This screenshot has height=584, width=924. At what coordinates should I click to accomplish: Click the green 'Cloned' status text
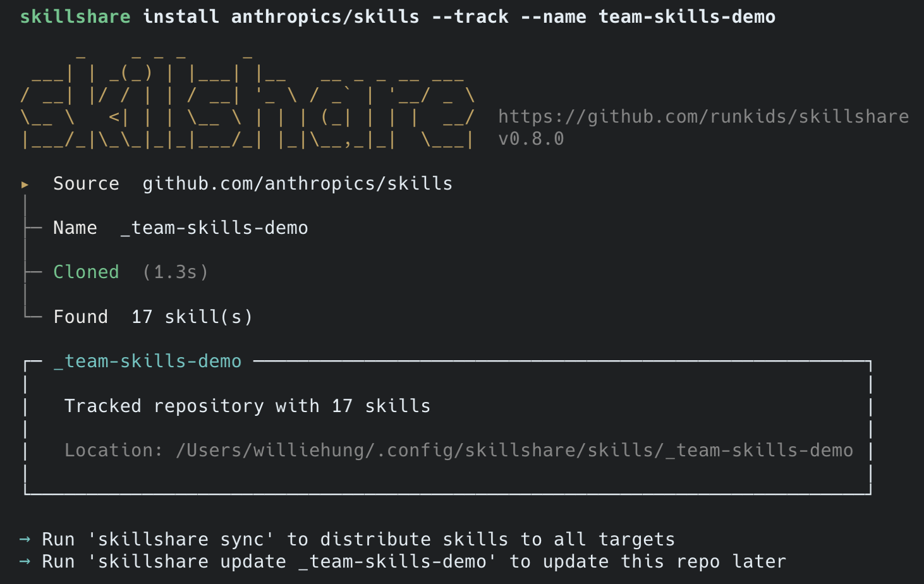point(86,272)
